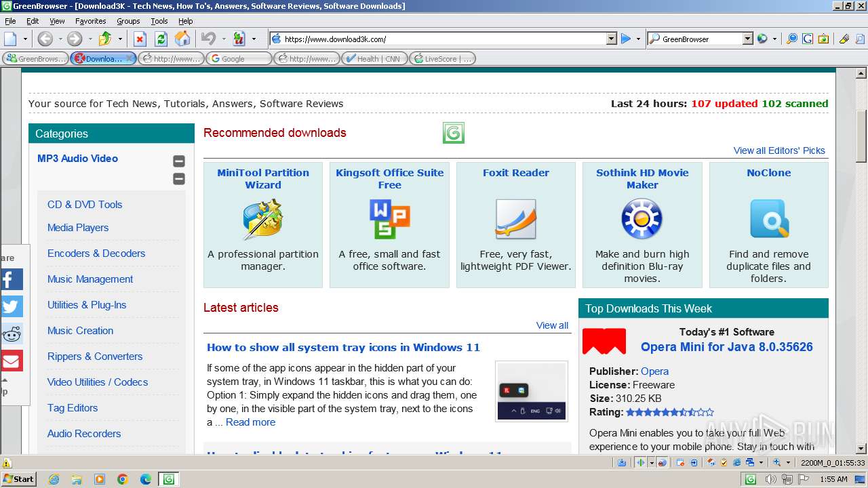Open the Go arrow dropdown
The width and height of the screenshot is (868, 488).
coord(638,39)
